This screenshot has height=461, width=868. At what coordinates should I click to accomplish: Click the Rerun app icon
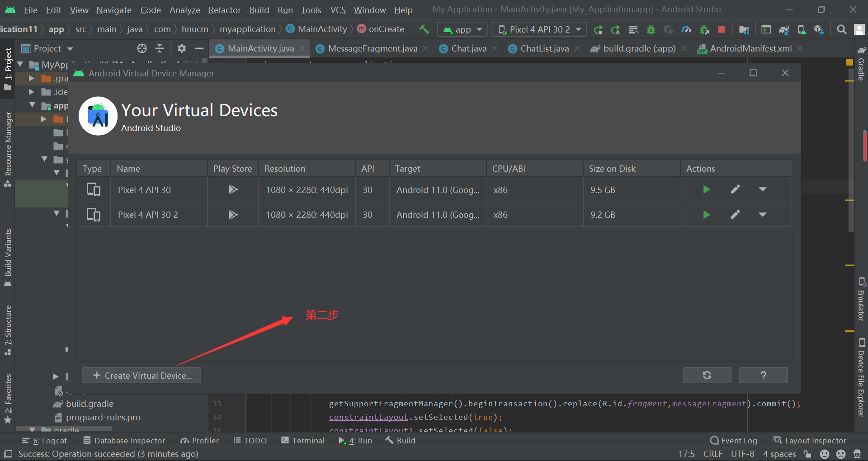pos(598,30)
